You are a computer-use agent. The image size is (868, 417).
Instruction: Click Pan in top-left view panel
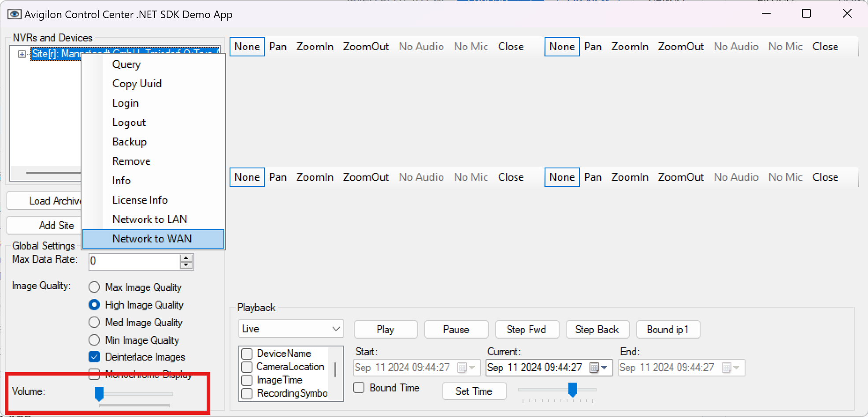point(278,47)
